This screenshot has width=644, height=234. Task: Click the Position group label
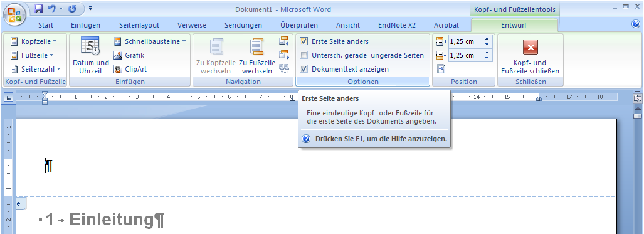coord(463,82)
